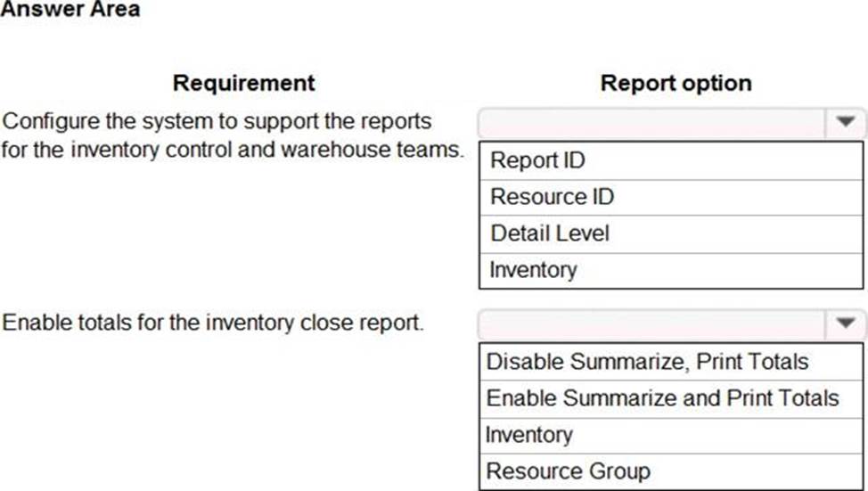Choose the Resource ID option
Image resolution: width=868 pixels, height=491 pixels.
click(x=552, y=197)
